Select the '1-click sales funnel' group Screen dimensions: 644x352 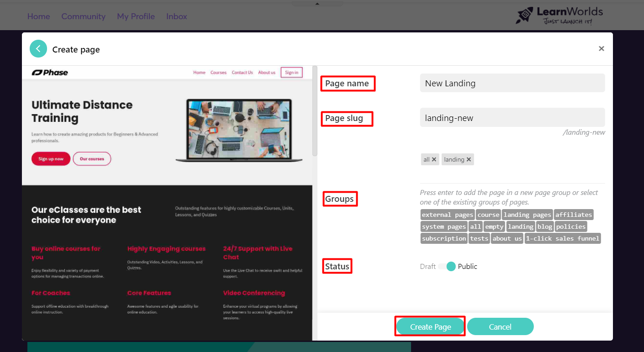point(562,238)
